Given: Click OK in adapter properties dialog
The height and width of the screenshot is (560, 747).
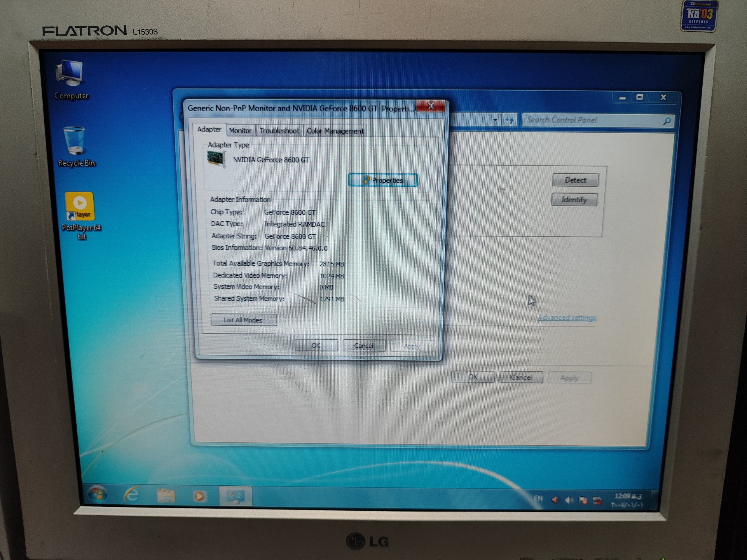Looking at the screenshot, I should point(316,345).
